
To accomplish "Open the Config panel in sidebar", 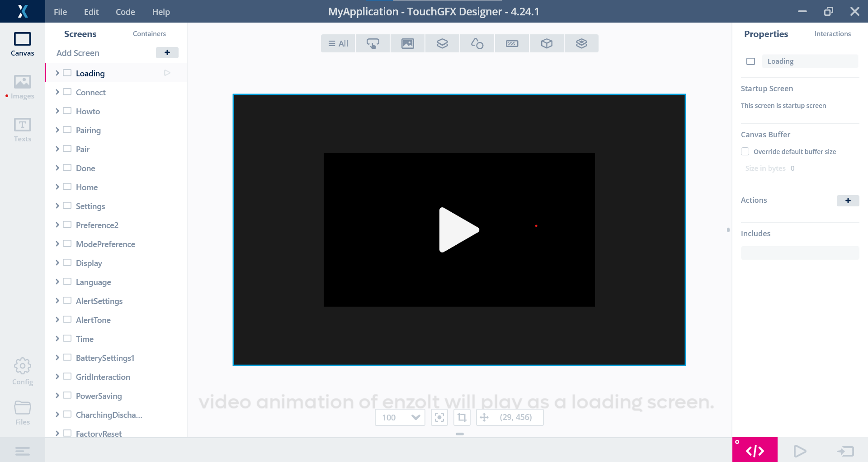I will click(x=22, y=370).
